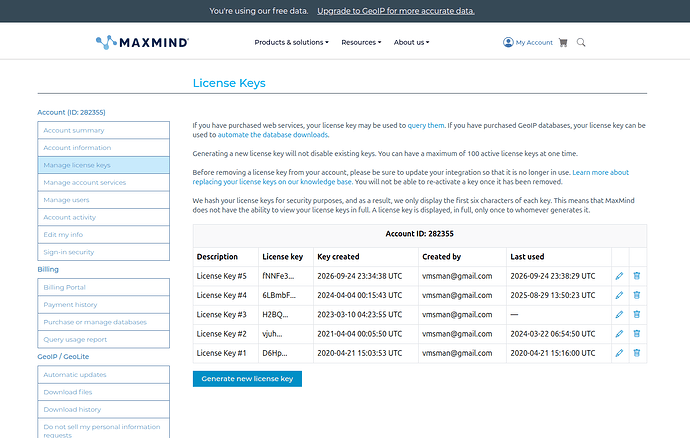View Payment history

point(103,305)
